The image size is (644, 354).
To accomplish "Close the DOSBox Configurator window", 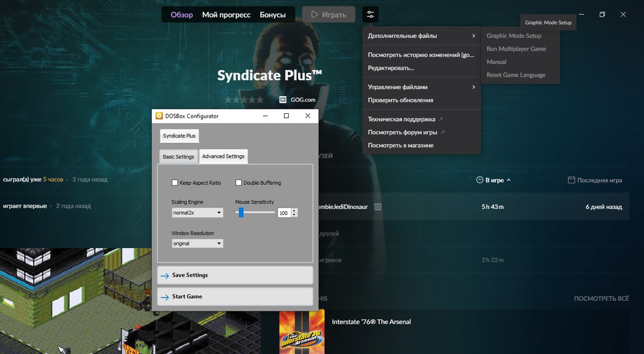I will (308, 115).
